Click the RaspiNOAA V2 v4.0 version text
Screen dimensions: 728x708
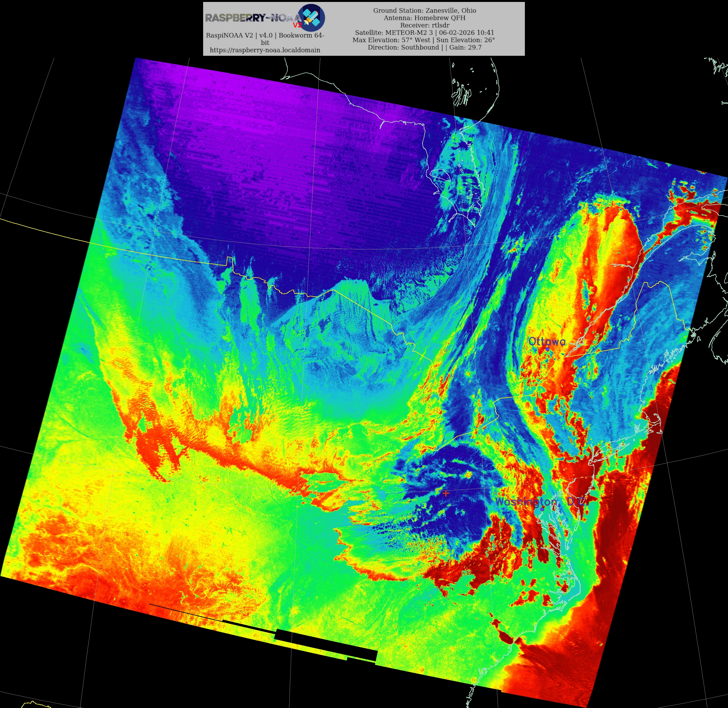click(265, 36)
